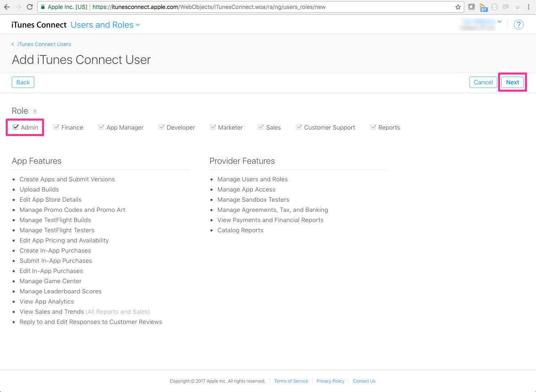
Task: Toggle the Marketer role checkbox
Action: pyautogui.click(x=213, y=127)
